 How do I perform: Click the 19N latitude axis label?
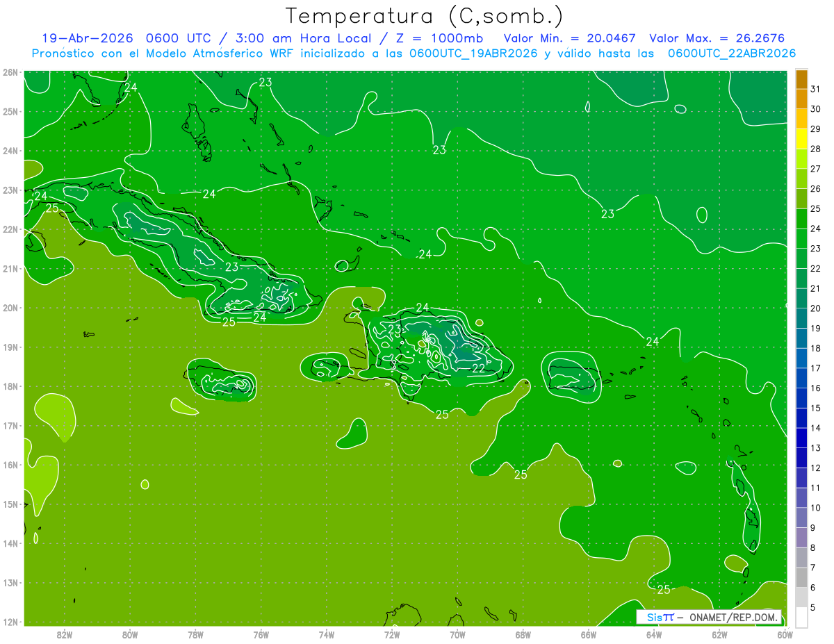point(10,347)
